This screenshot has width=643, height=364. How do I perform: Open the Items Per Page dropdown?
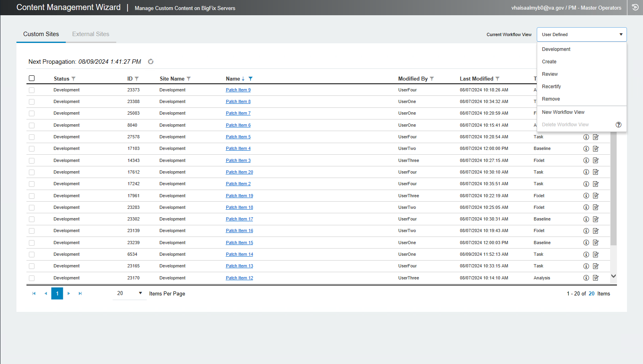click(x=129, y=293)
